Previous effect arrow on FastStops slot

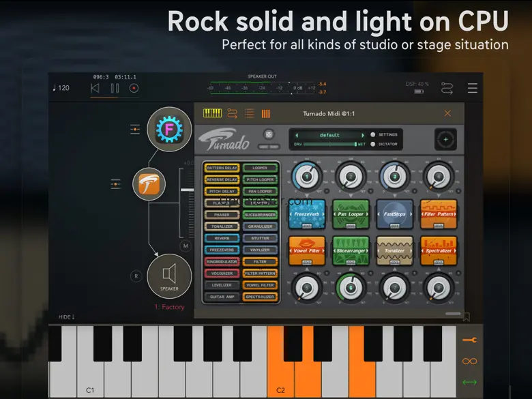tap(379, 214)
